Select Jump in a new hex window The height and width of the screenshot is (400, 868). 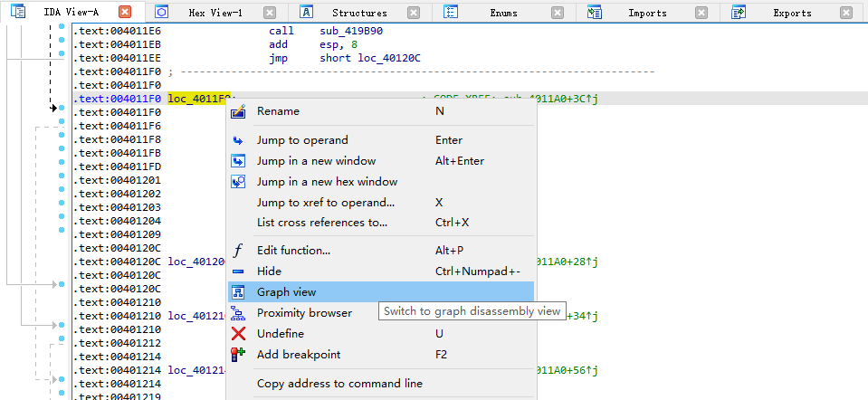point(381,182)
